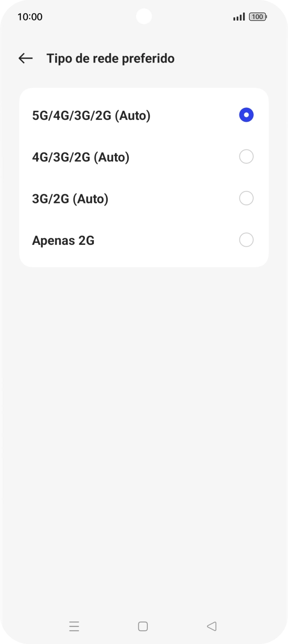The height and width of the screenshot is (644, 288).
Task: Open recent apps with the three-line navigation icon
Action: (74, 626)
